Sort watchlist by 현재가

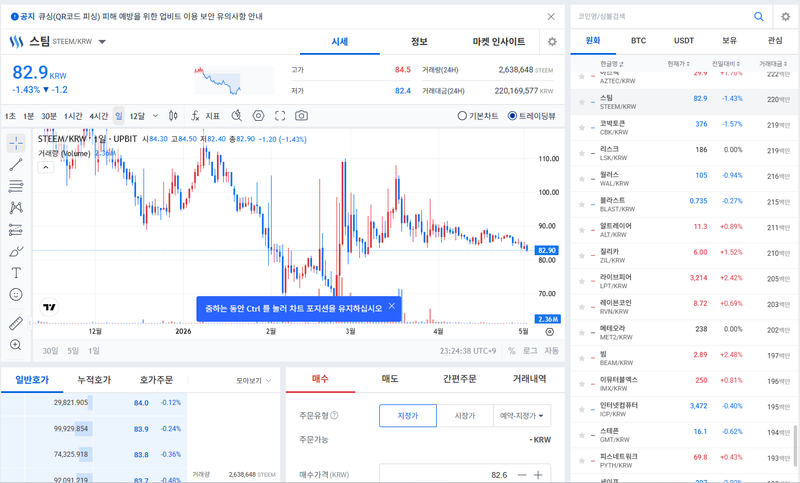(679, 64)
